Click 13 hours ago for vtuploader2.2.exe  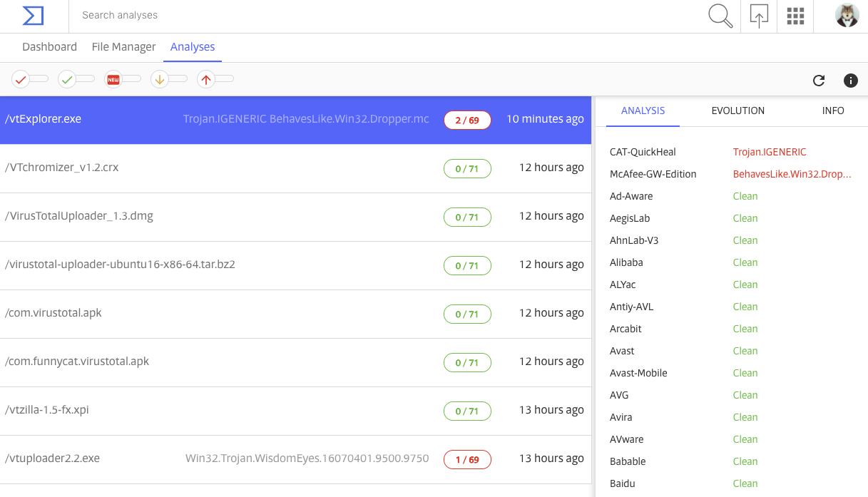click(x=551, y=458)
